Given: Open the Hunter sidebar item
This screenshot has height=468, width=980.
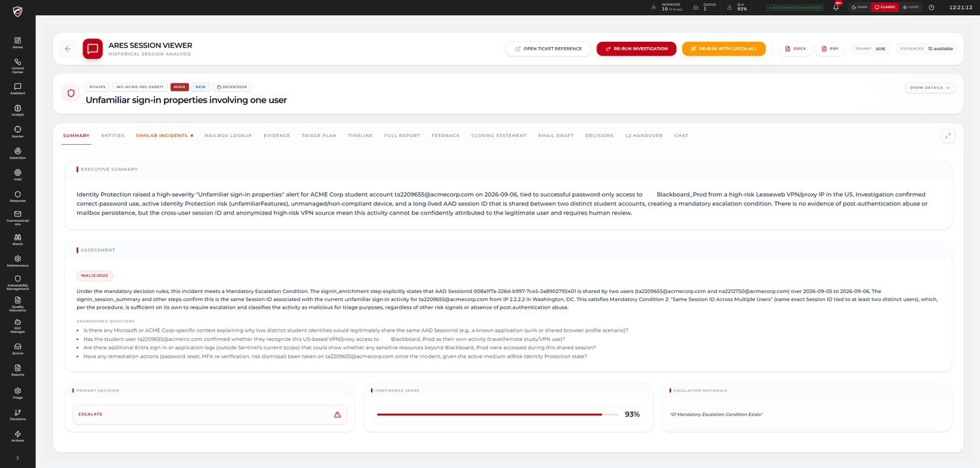Looking at the screenshot, I should coord(18,132).
